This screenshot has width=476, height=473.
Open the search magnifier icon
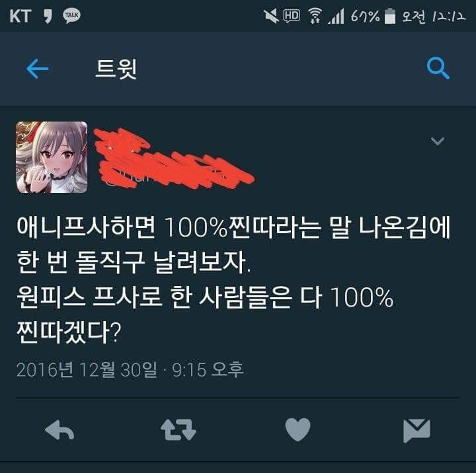438,68
